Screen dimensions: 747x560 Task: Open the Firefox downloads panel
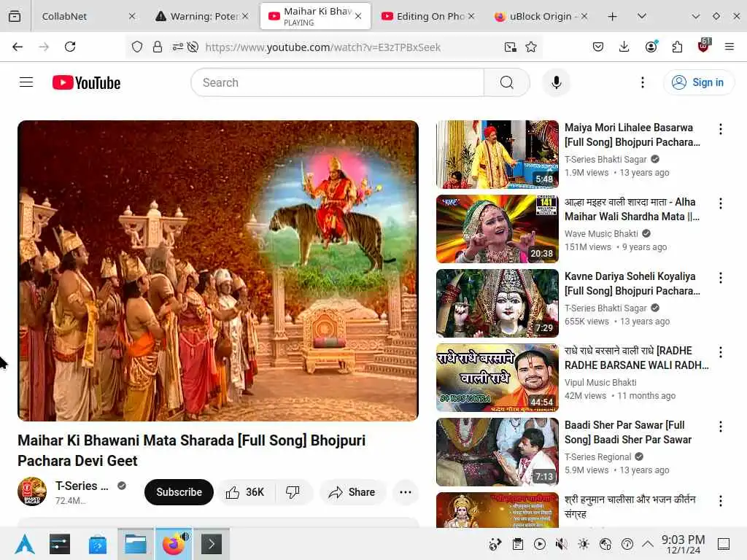(x=624, y=47)
